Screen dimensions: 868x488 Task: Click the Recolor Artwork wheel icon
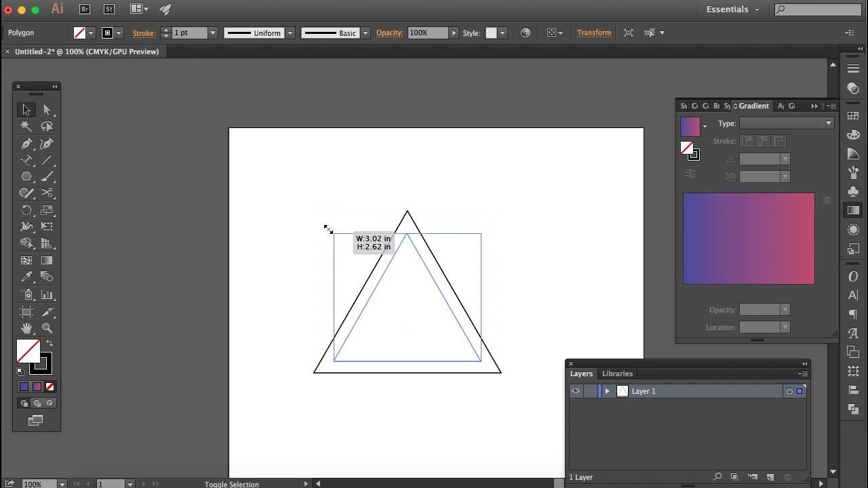(x=526, y=33)
